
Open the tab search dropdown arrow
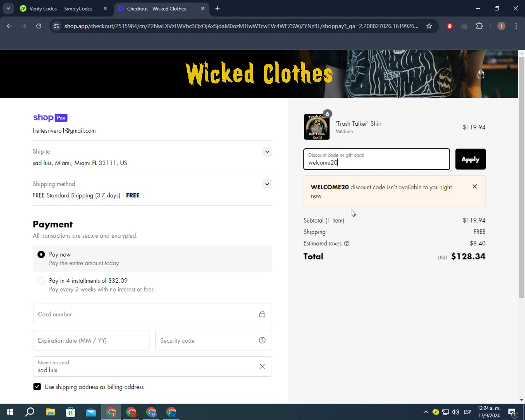pyautogui.click(x=8, y=8)
